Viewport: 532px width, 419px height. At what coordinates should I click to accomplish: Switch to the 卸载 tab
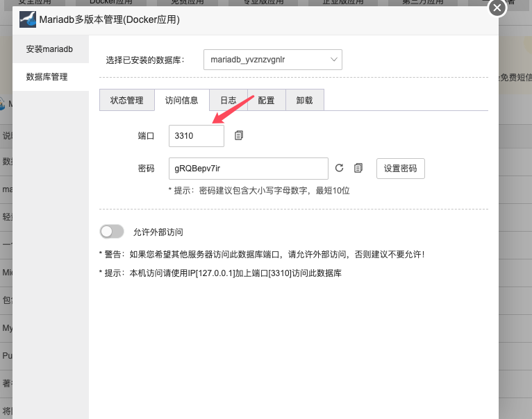click(x=305, y=101)
